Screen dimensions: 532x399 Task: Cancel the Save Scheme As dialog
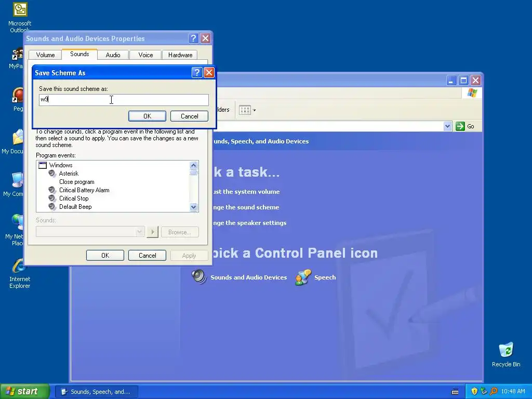tap(189, 116)
